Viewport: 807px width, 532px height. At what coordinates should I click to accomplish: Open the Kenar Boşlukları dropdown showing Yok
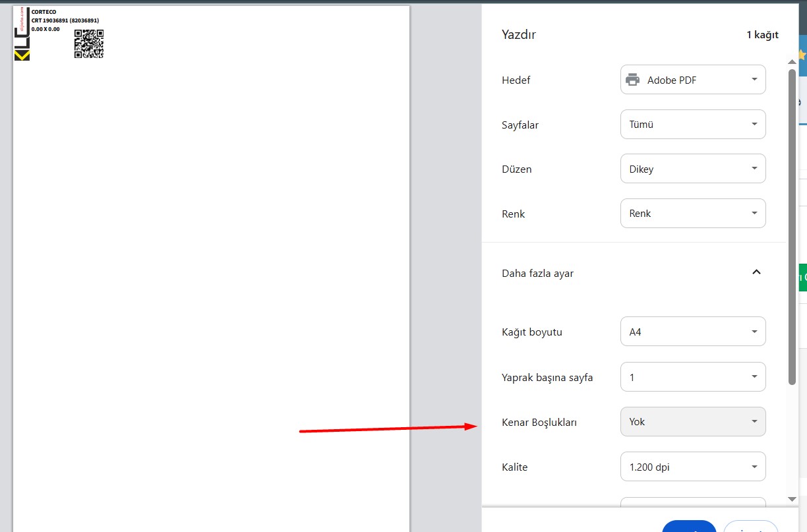[692, 422]
